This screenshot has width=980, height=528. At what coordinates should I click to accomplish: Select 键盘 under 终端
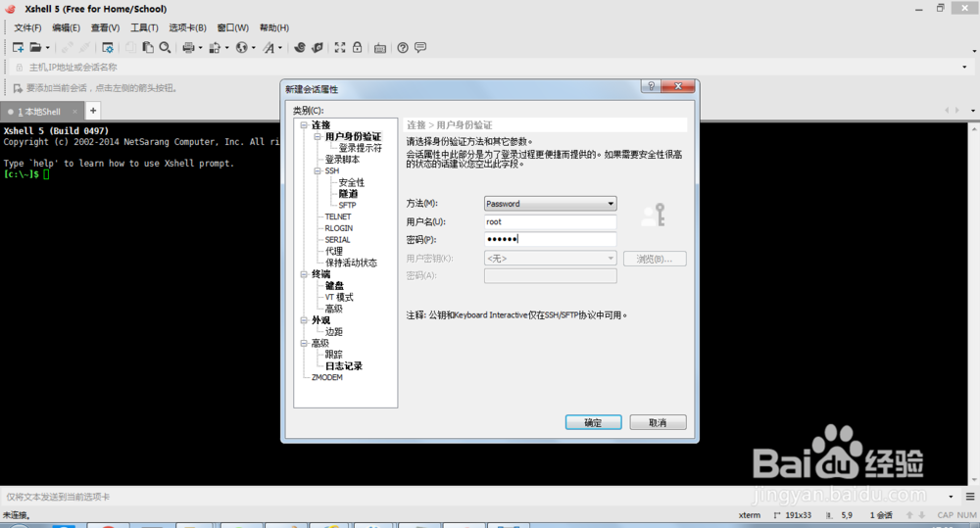click(x=334, y=286)
